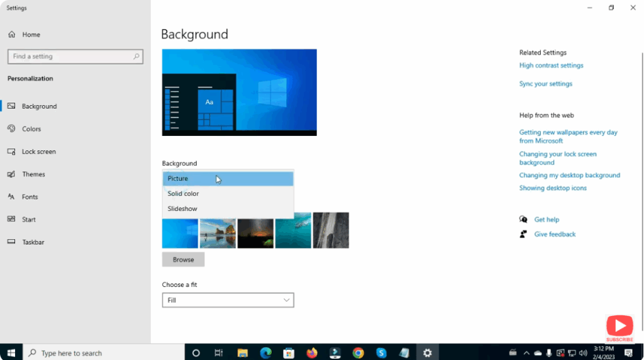Viewport: 644px width, 360px height.
Task: Launch Microsoft Edge from the taskbar
Action: pos(266,352)
